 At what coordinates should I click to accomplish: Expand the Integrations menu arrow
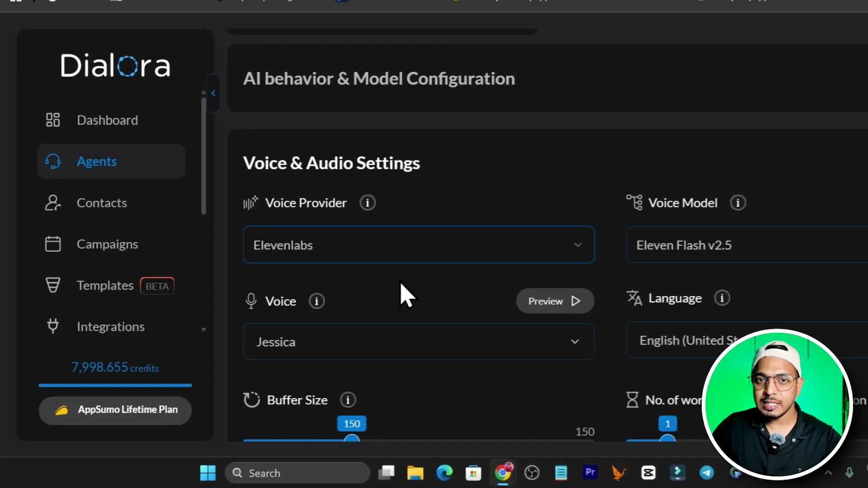[203, 329]
